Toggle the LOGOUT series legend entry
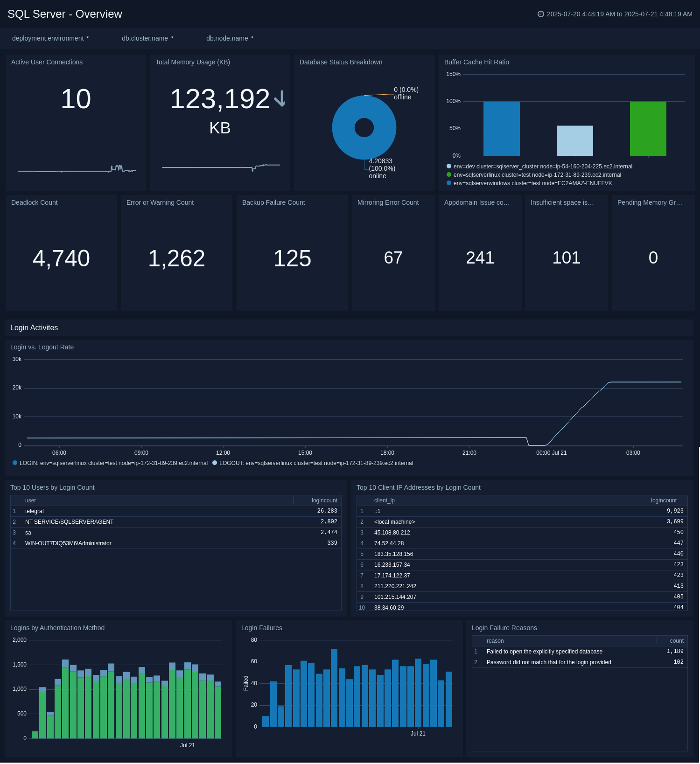The width and height of the screenshot is (700, 764). [x=313, y=463]
